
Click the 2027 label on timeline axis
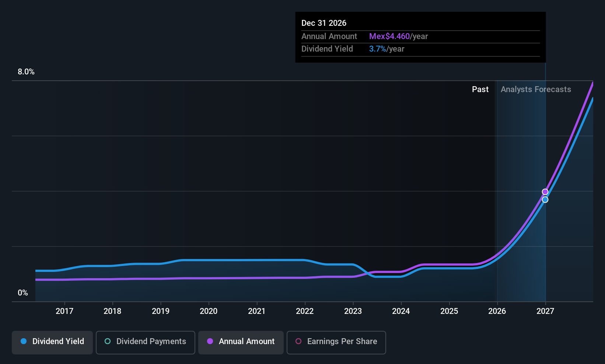pyautogui.click(x=545, y=311)
